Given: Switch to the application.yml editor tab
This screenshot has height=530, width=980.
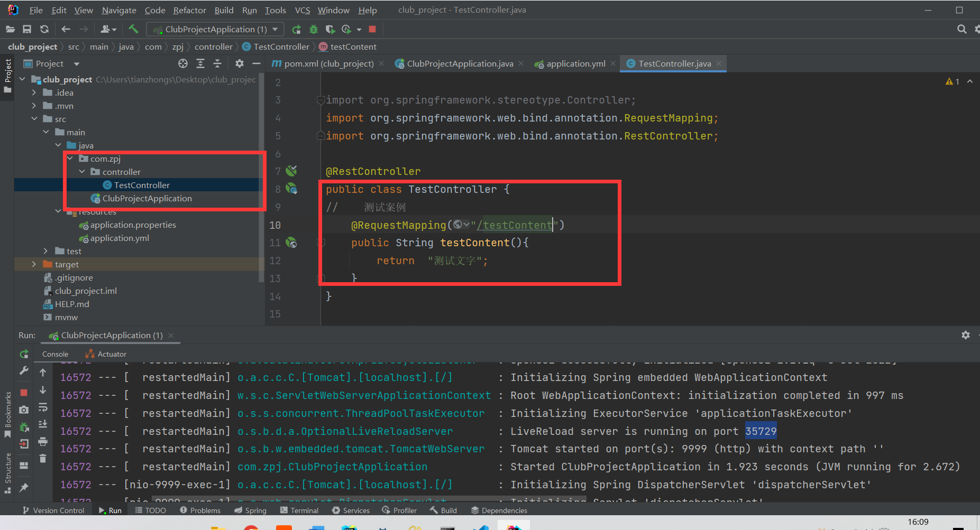Looking at the screenshot, I should 575,63.
